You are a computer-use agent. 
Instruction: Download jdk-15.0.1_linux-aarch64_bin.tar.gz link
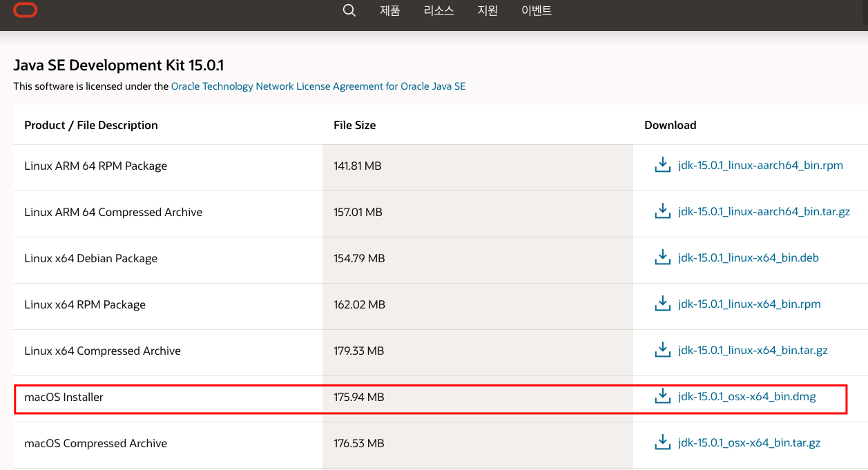[x=764, y=212]
